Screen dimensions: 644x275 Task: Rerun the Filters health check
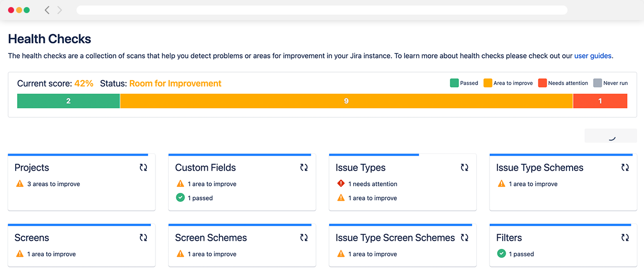point(625,238)
